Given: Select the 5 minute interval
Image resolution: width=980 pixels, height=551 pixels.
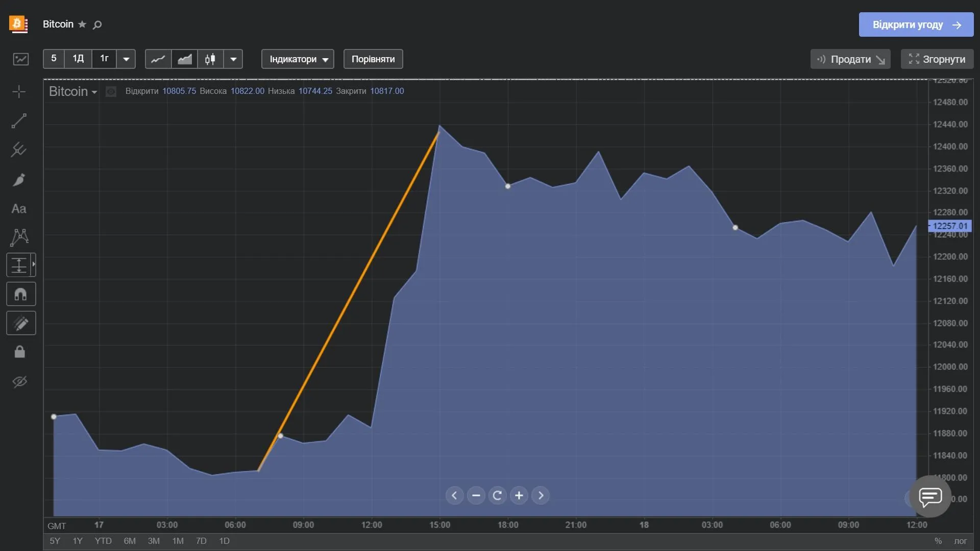Looking at the screenshot, I should click(x=54, y=59).
